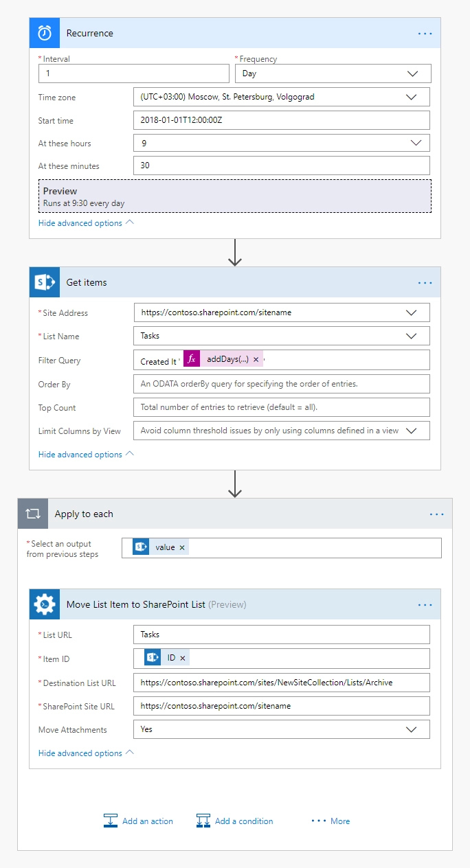Open Limit Columns by View dropdown

(x=282, y=431)
